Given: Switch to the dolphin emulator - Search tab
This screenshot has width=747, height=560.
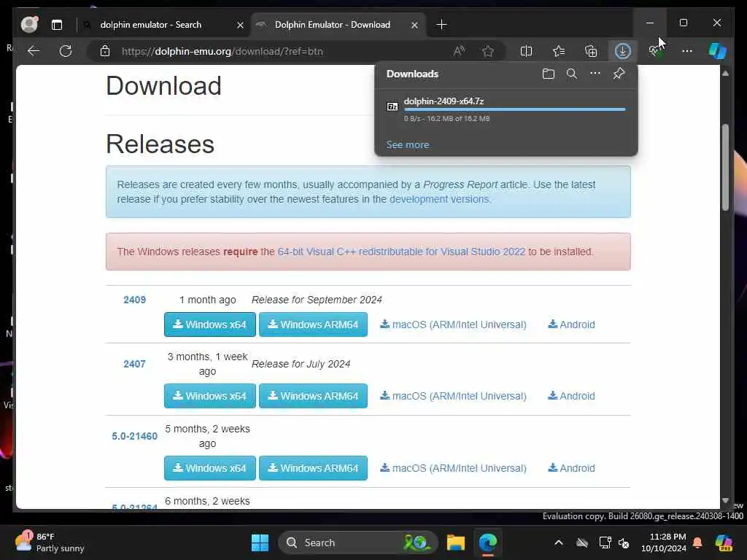Looking at the screenshot, I should click(150, 25).
